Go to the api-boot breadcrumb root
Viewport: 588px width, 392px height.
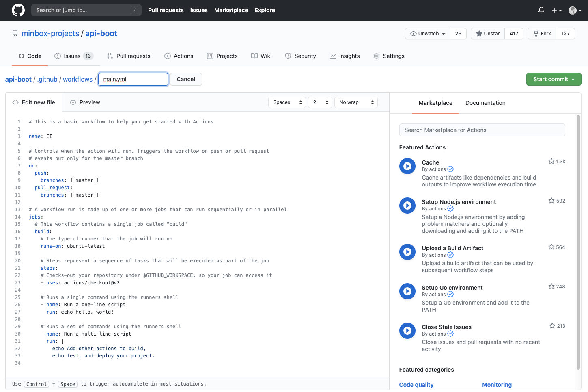[18, 79]
